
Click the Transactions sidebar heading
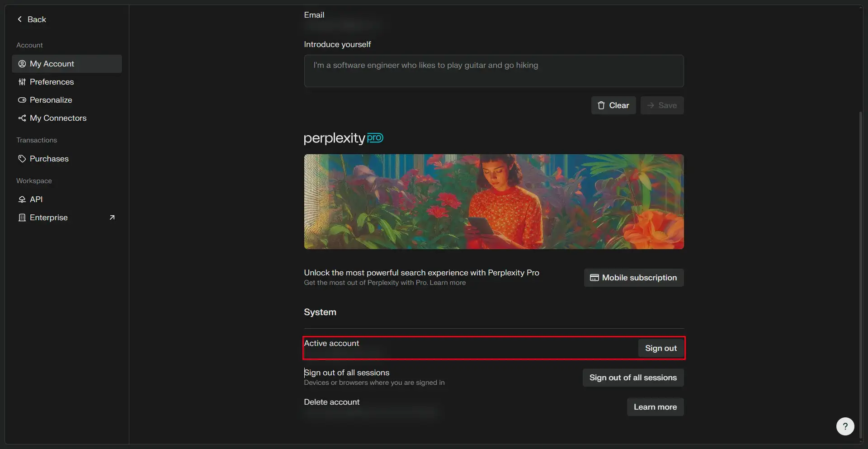(37, 140)
